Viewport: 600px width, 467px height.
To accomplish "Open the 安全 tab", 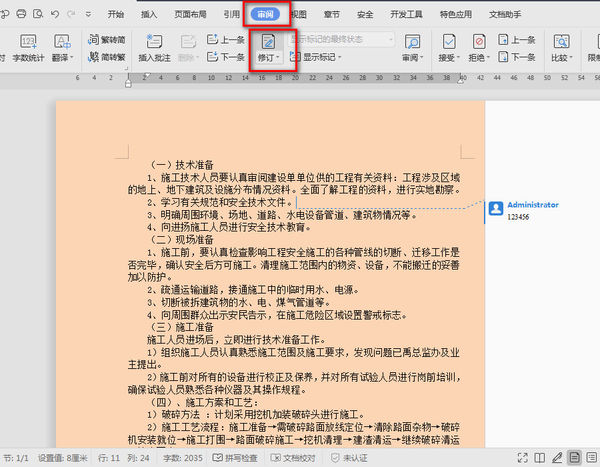I will (x=365, y=15).
